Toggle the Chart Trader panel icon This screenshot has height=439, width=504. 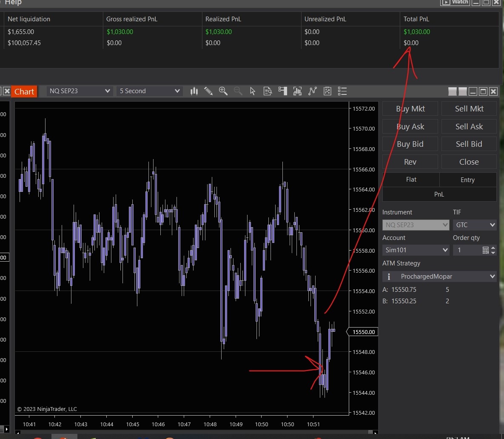[283, 91]
